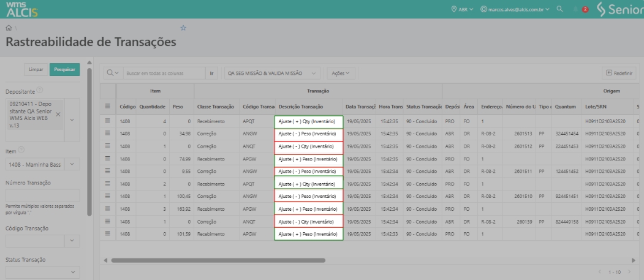Open the marcos.alves user account menu

515,10
